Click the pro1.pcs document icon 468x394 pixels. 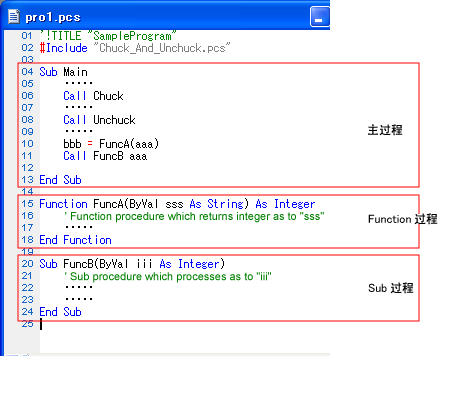[x=14, y=16]
